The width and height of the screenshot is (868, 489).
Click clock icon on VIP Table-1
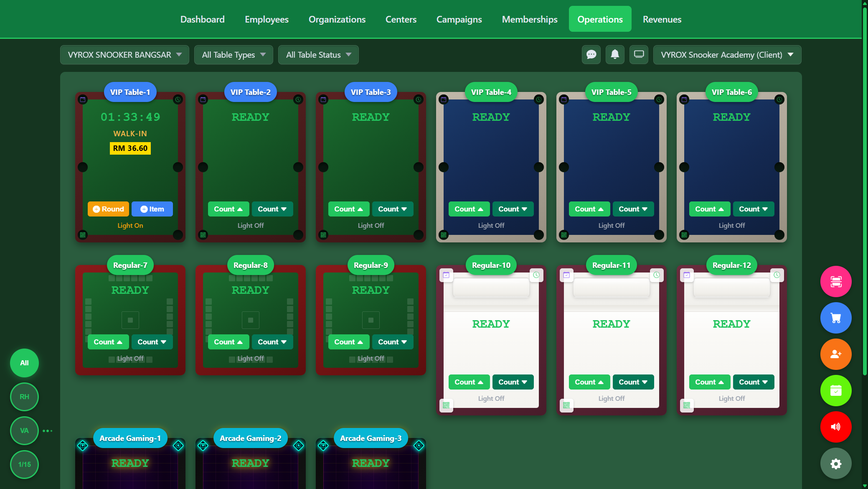pos(178,99)
